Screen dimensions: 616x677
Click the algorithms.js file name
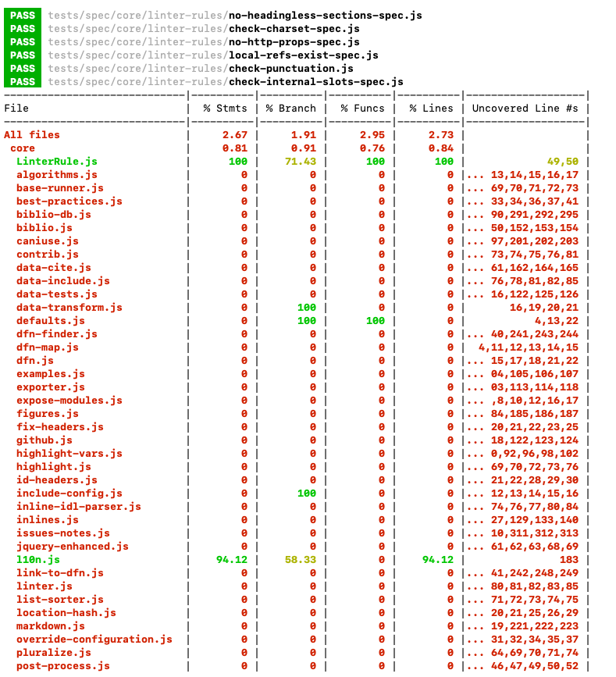(57, 175)
